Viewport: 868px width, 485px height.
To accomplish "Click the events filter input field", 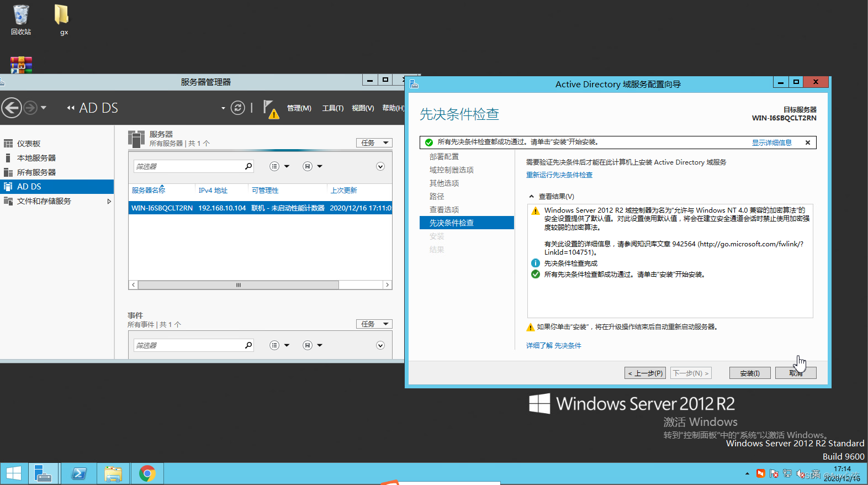I will tap(188, 345).
